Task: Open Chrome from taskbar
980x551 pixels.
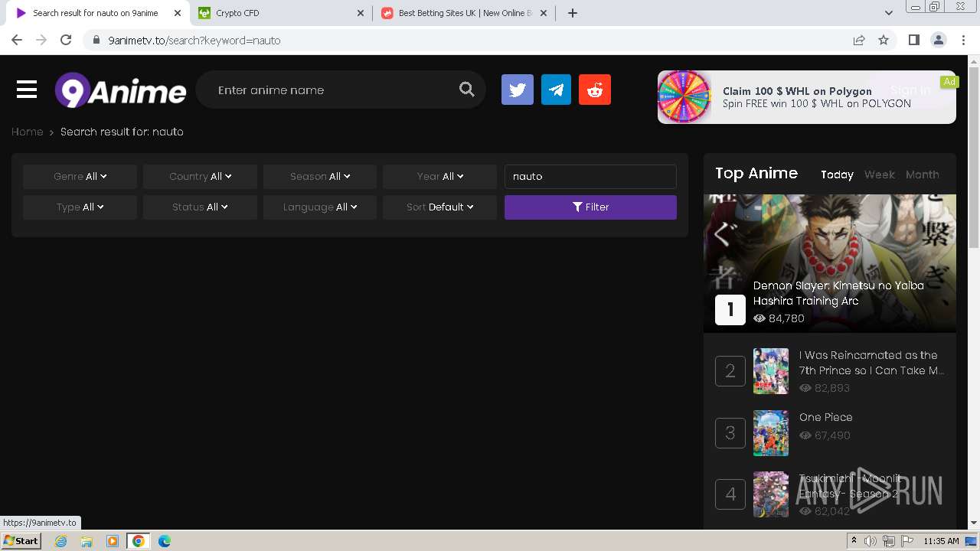Action: (138, 541)
